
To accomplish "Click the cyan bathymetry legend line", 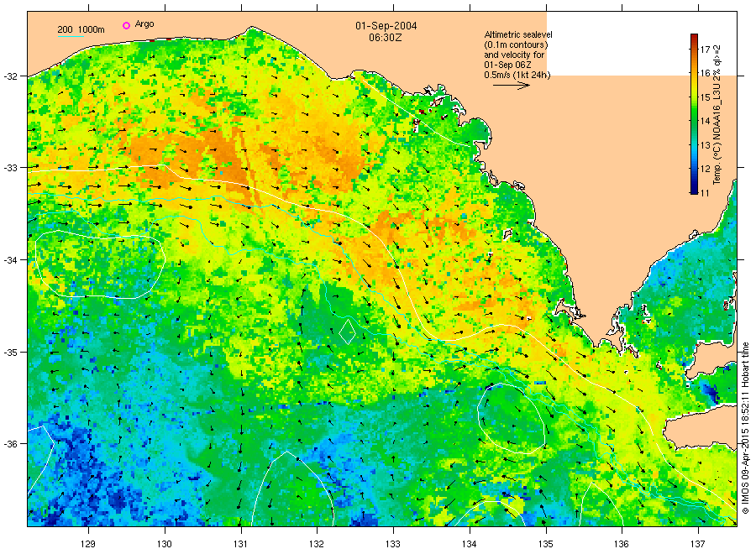I will 71,35.
